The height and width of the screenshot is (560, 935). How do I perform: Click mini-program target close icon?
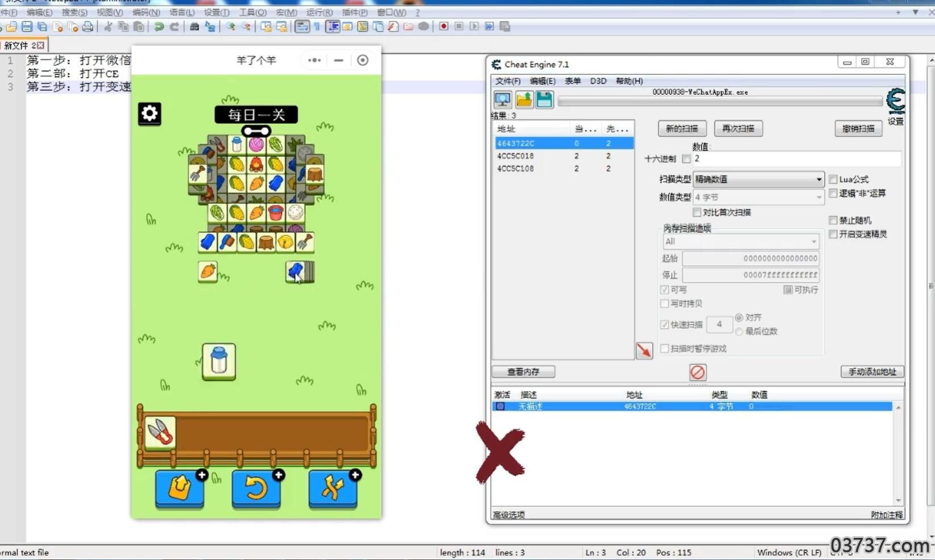pyautogui.click(x=363, y=60)
